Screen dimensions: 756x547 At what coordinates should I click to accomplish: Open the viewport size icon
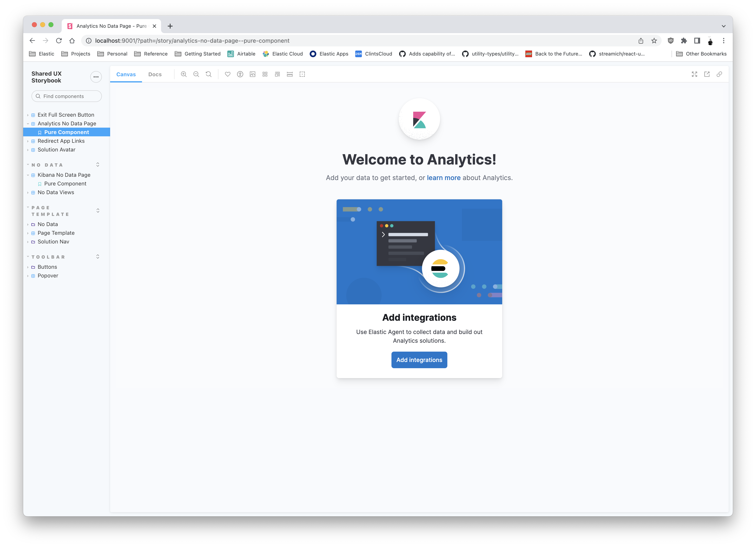[277, 74]
